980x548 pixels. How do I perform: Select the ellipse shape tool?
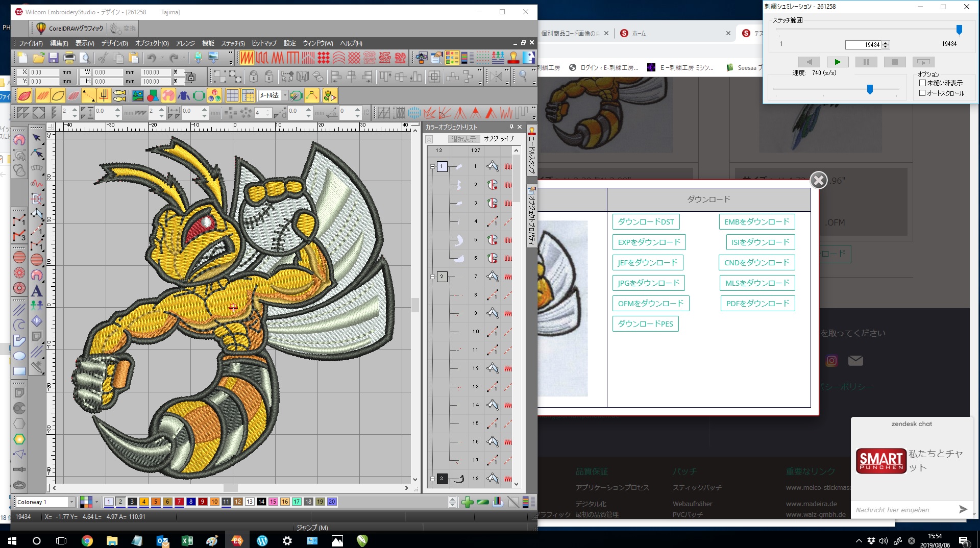[19, 356]
